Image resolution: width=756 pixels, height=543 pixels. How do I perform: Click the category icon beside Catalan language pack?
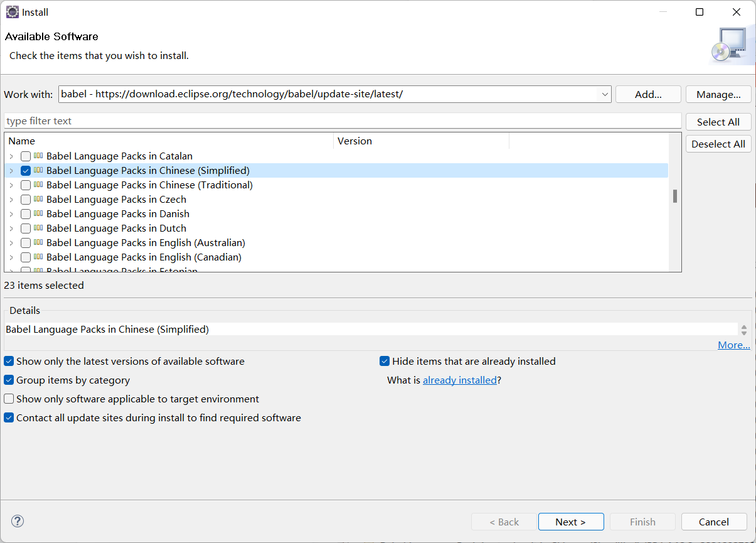tap(38, 156)
